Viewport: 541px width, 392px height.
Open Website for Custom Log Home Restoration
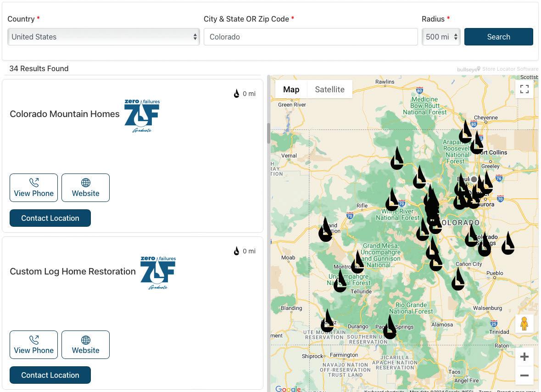click(x=85, y=345)
